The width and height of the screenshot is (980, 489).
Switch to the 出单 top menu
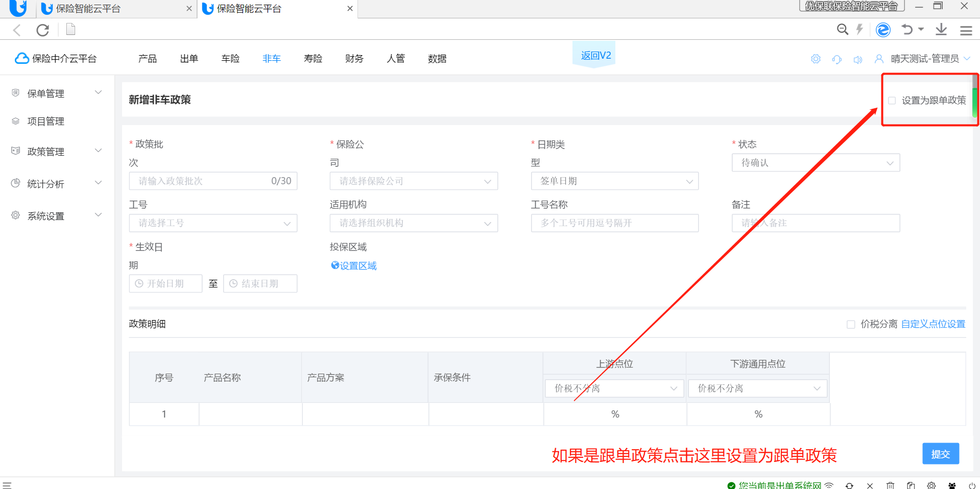coord(189,59)
